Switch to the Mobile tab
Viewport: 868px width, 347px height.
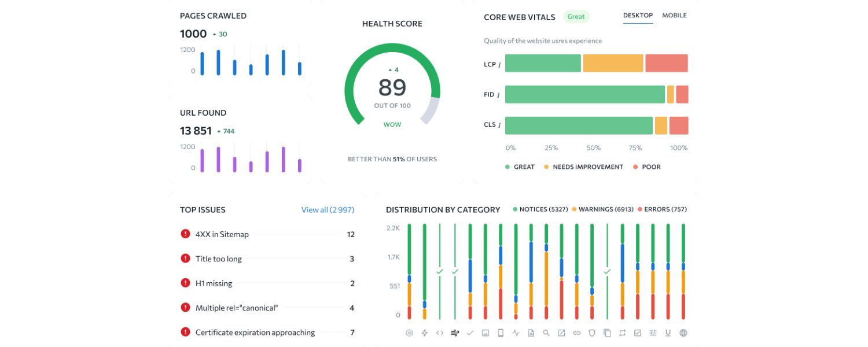674,16
